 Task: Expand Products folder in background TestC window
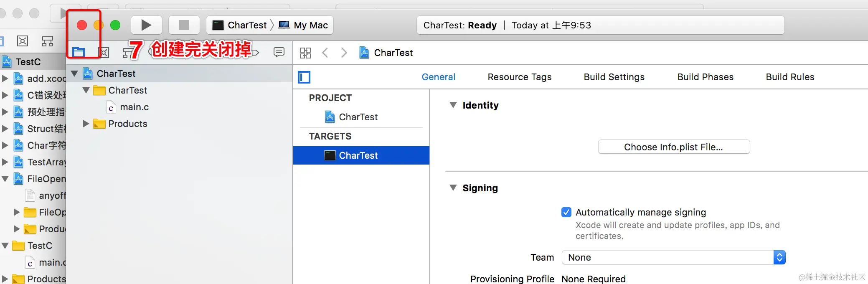coord(5,279)
